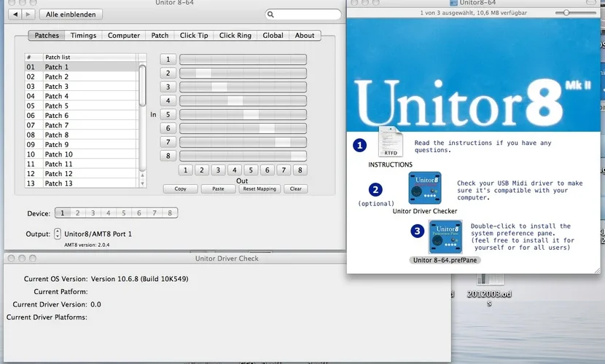Open the Output port stepper popup

[x=58, y=234]
